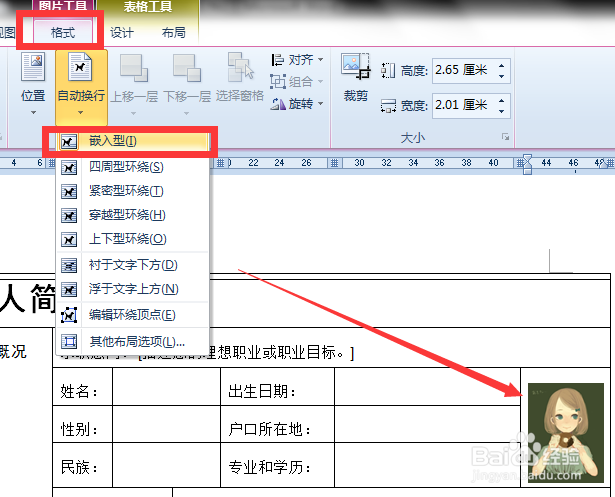The image size is (615, 497).
Task: Click the column marker near ruler 20
Action: [x=221, y=163]
